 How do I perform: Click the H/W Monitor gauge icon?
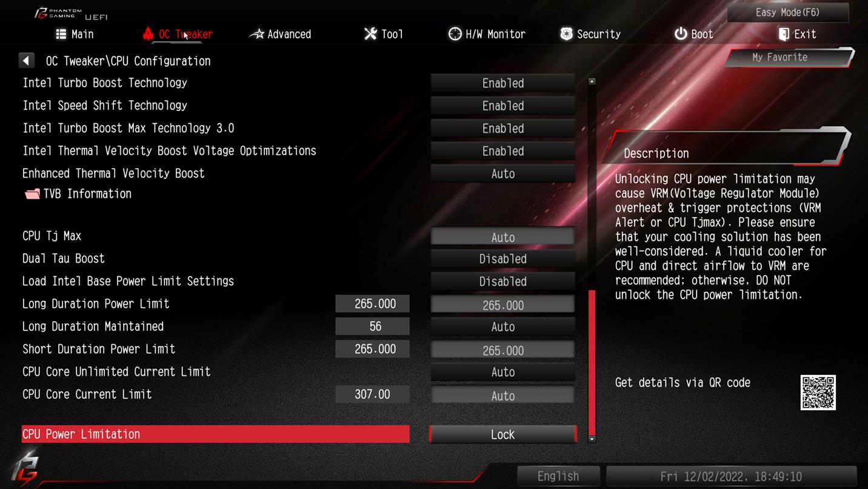tap(455, 34)
